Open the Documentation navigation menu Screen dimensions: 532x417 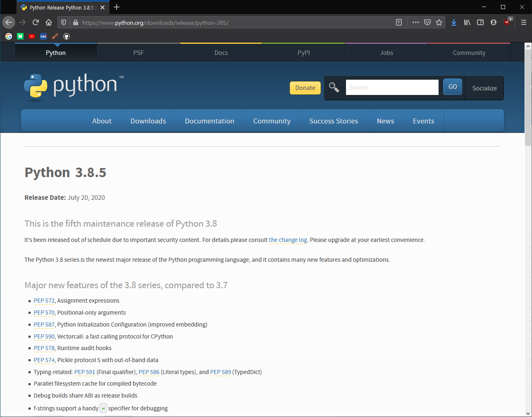210,121
